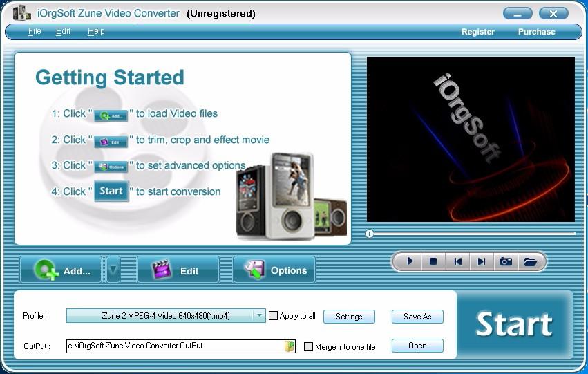Close the converter window
Viewport: 588px width, 374px height.
[x=553, y=14]
